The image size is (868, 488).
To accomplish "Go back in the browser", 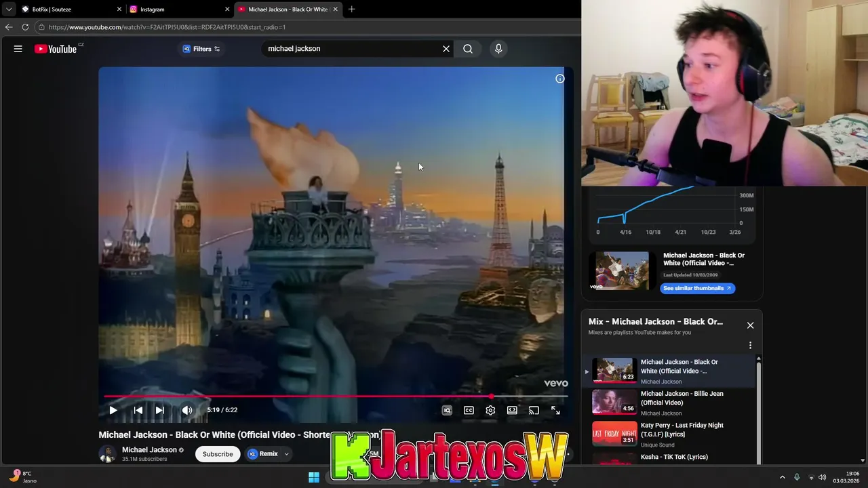I will (9, 27).
